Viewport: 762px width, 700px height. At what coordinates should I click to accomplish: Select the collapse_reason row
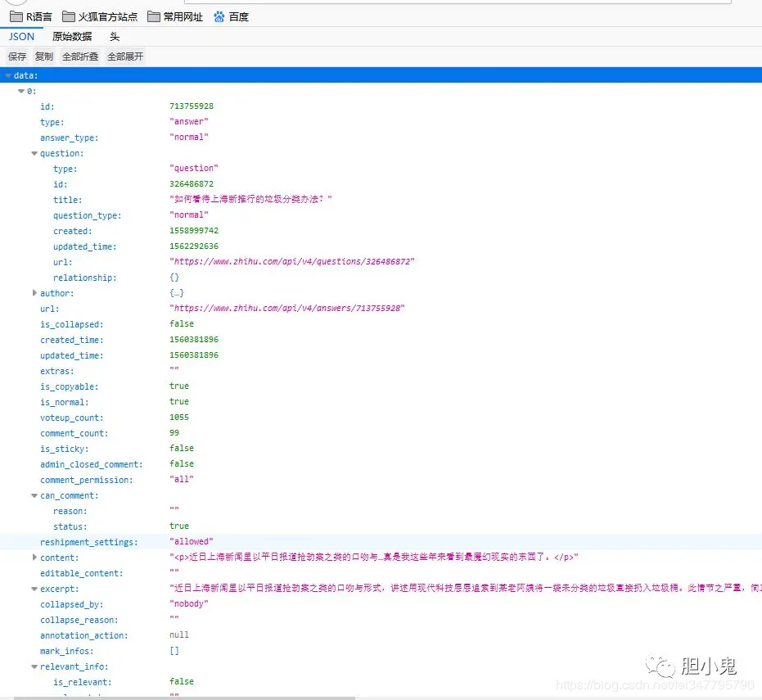pyautogui.click(x=381, y=620)
